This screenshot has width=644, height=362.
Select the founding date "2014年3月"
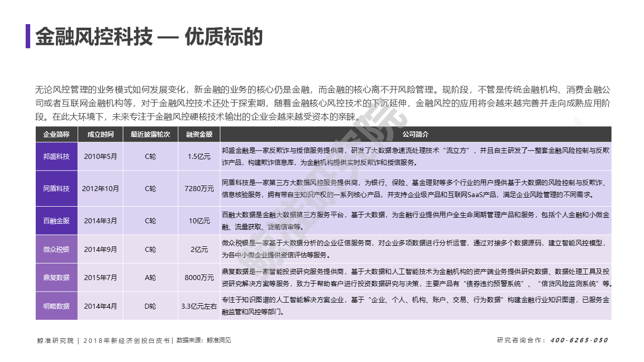pos(100,221)
